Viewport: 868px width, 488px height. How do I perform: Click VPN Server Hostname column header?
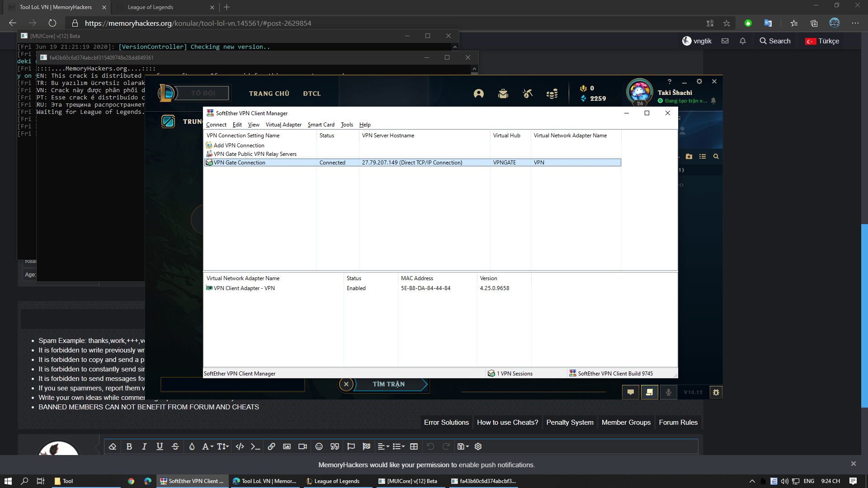coord(424,136)
